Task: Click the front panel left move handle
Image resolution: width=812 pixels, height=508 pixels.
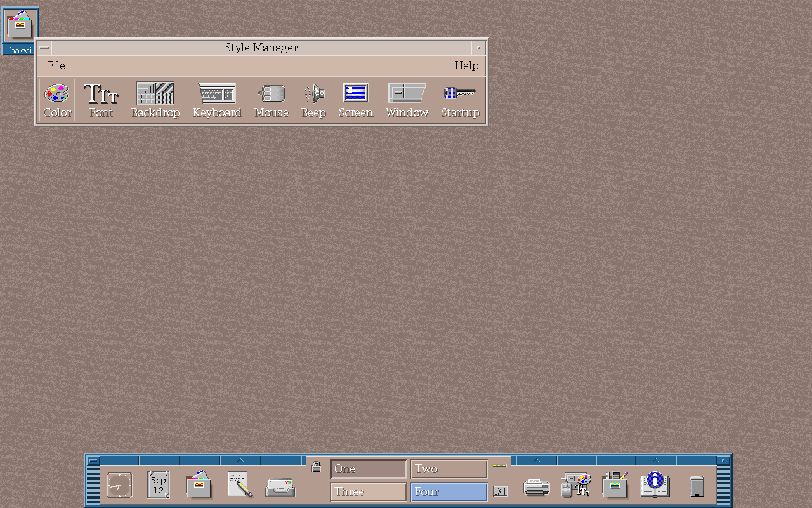Action: tap(93, 486)
